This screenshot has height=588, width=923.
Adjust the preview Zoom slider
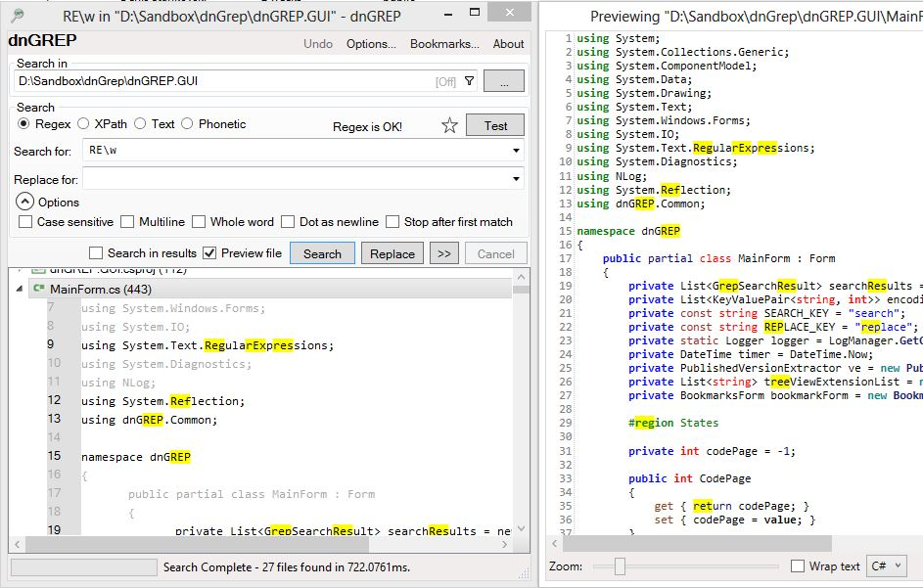pyautogui.click(x=622, y=565)
